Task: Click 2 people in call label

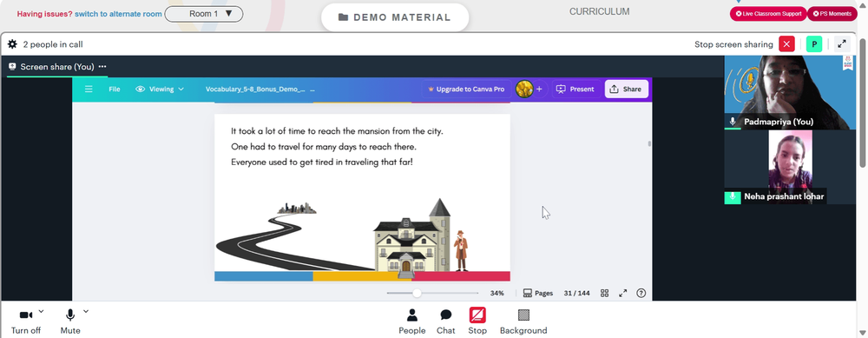Action: [53, 44]
